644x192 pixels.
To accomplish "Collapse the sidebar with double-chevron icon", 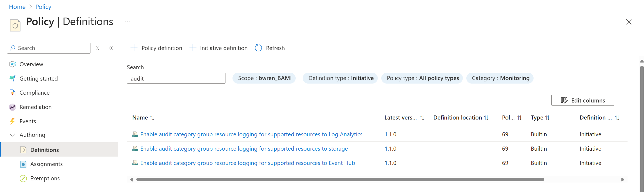I will click(x=111, y=48).
